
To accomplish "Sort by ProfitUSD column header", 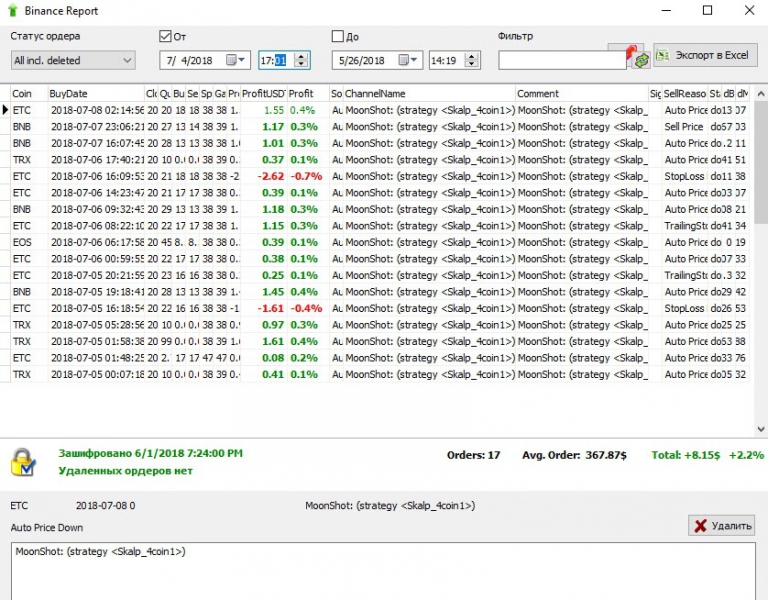I will 264,94.
